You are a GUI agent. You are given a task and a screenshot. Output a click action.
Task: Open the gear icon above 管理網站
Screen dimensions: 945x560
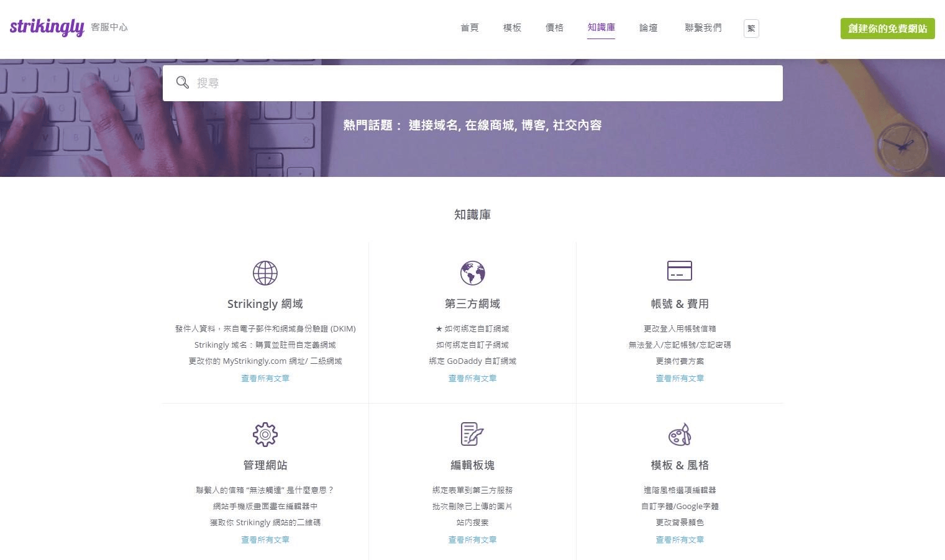(x=265, y=435)
